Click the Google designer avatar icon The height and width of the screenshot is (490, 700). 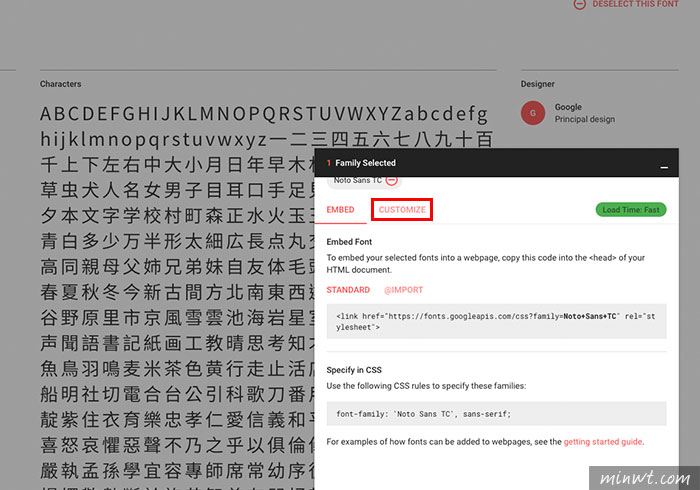point(533,113)
